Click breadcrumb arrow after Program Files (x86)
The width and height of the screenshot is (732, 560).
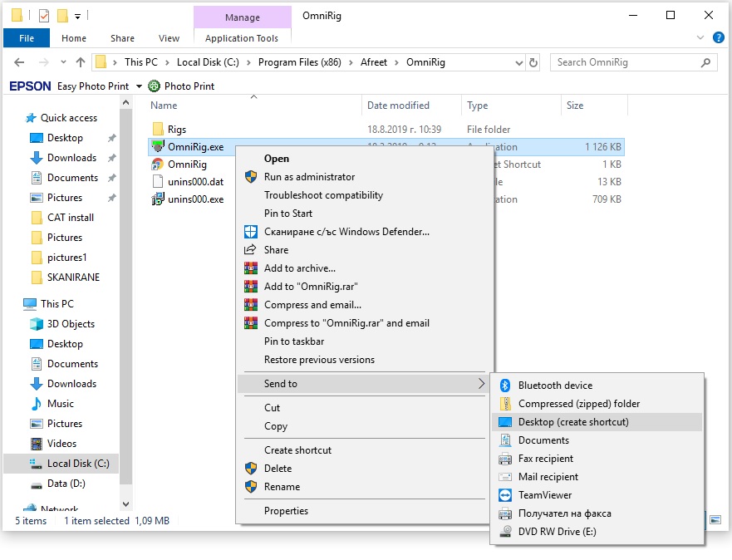(351, 62)
